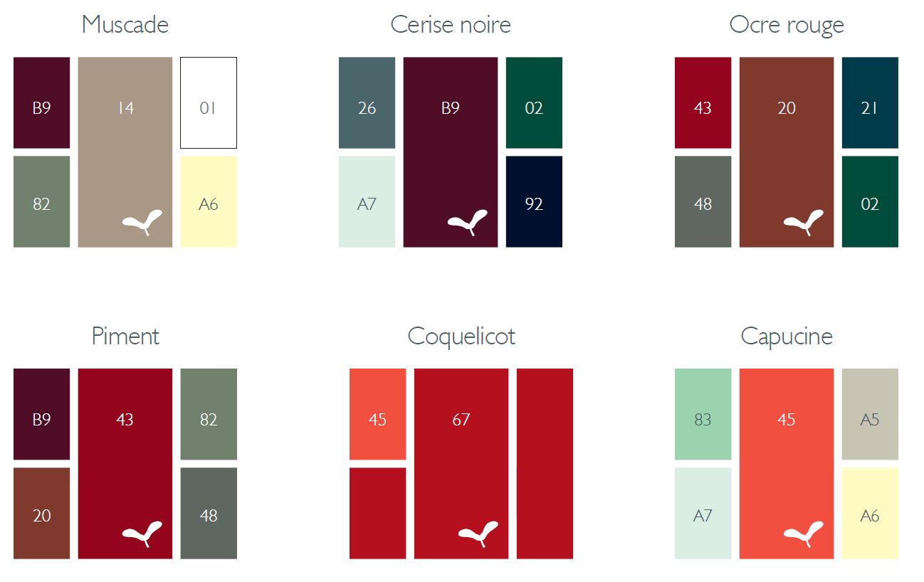Select teal-grey swatch 26 in Cerise noire
924x582 pixels.
coord(367,103)
